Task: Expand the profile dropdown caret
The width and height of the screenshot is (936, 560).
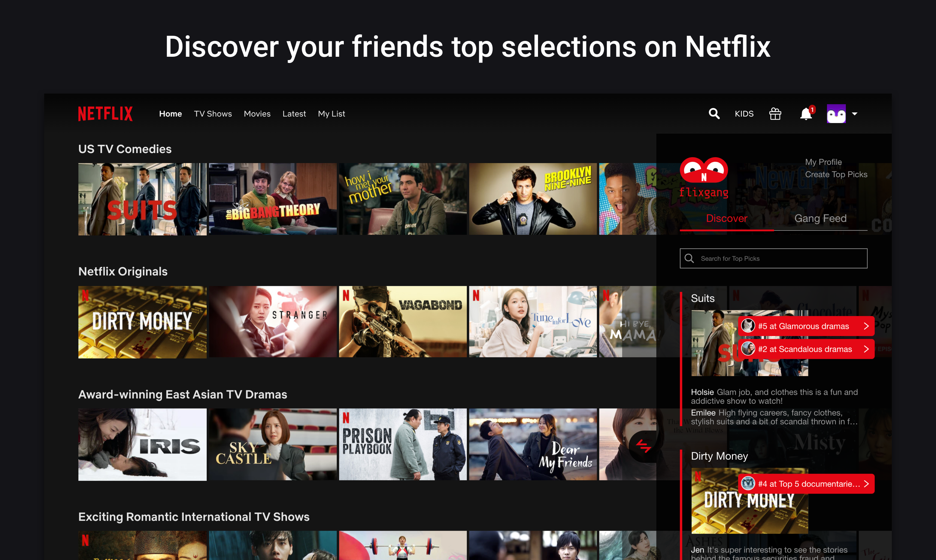Action: coord(855,113)
